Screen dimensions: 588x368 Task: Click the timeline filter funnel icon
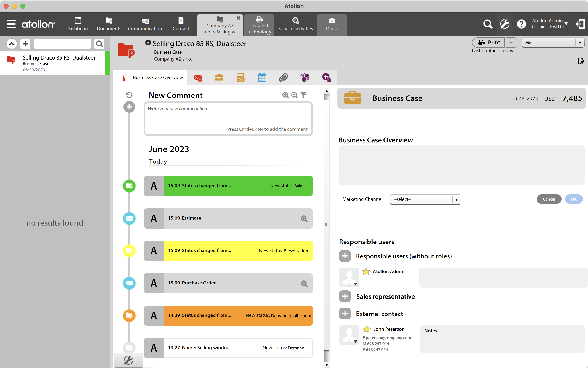303,95
